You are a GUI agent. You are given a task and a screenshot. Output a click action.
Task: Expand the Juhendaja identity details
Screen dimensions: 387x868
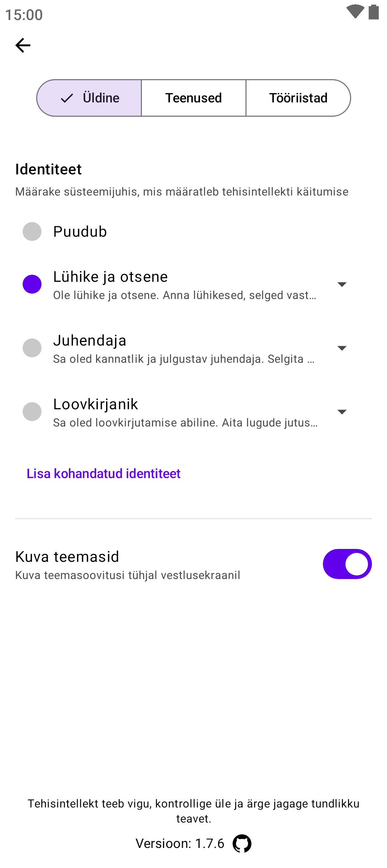pyautogui.click(x=342, y=348)
